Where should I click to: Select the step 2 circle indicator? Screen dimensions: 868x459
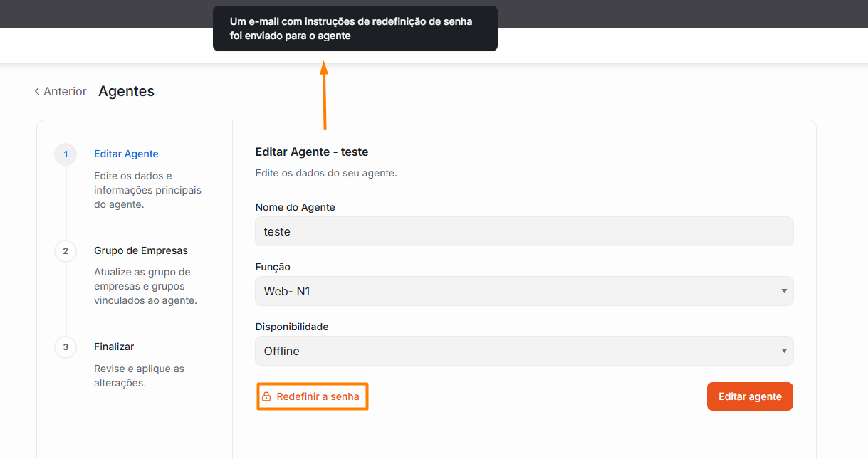66,250
